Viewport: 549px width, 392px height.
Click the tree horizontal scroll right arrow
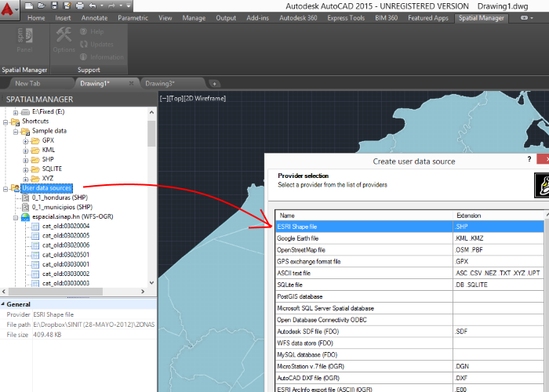point(143,291)
